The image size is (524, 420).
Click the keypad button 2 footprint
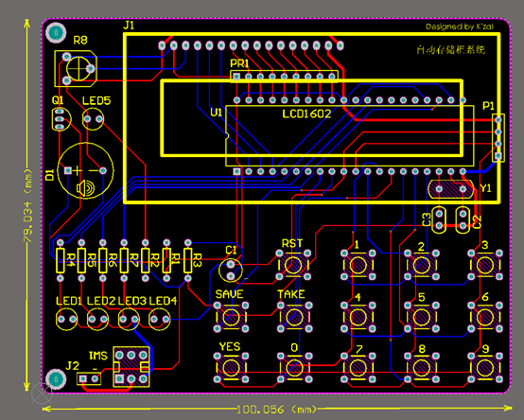coord(422,265)
